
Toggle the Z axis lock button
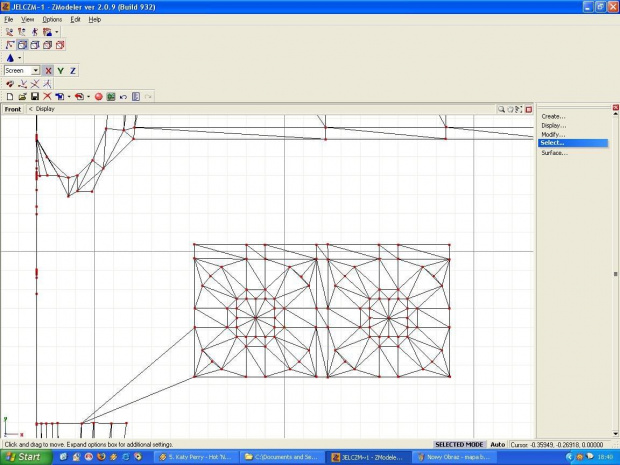click(x=72, y=71)
